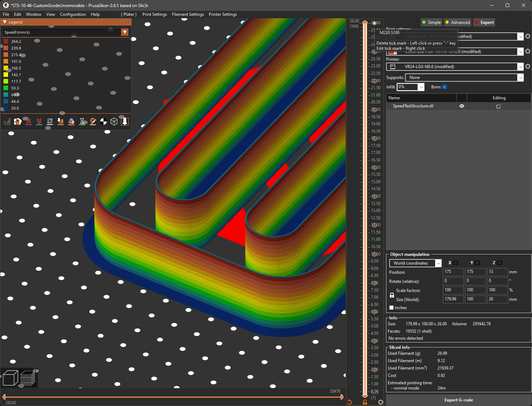532x406 pixels.
Task: Show seams in the preview legend
Action: point(49,121)
